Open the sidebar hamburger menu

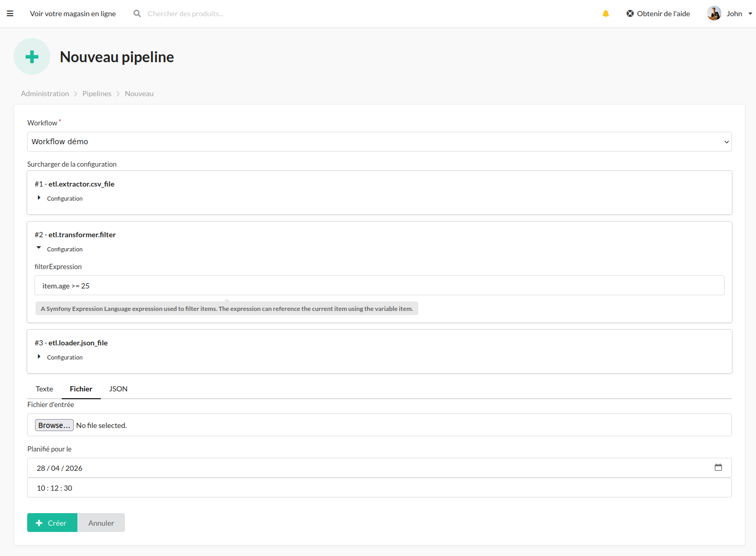pyautogui.click(x=10, y=13)
